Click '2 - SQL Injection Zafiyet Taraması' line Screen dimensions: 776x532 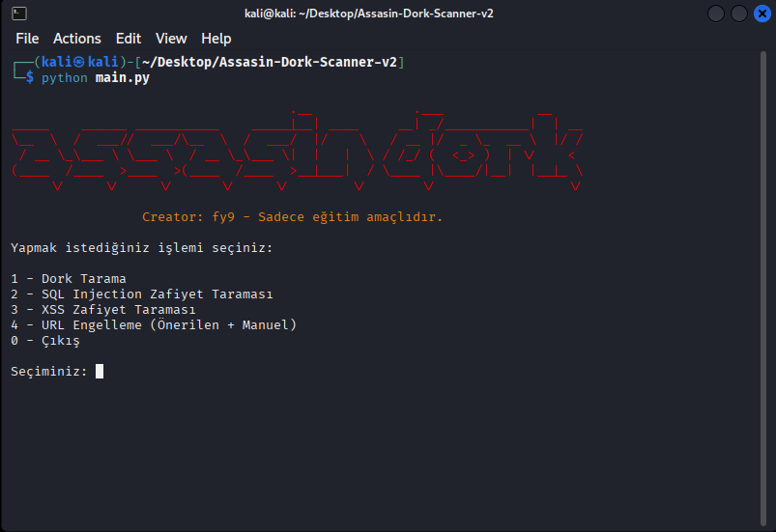click(141, 294)
